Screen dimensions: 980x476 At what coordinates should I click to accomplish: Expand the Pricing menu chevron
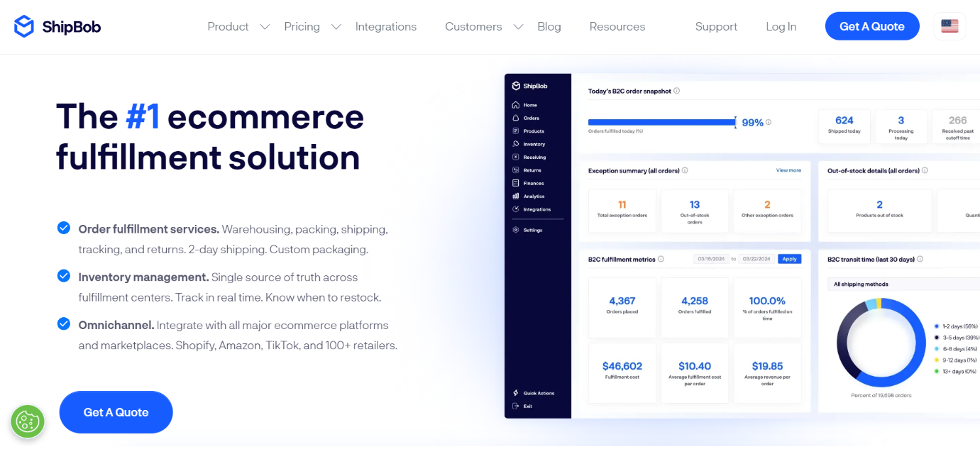coord(336,27)
